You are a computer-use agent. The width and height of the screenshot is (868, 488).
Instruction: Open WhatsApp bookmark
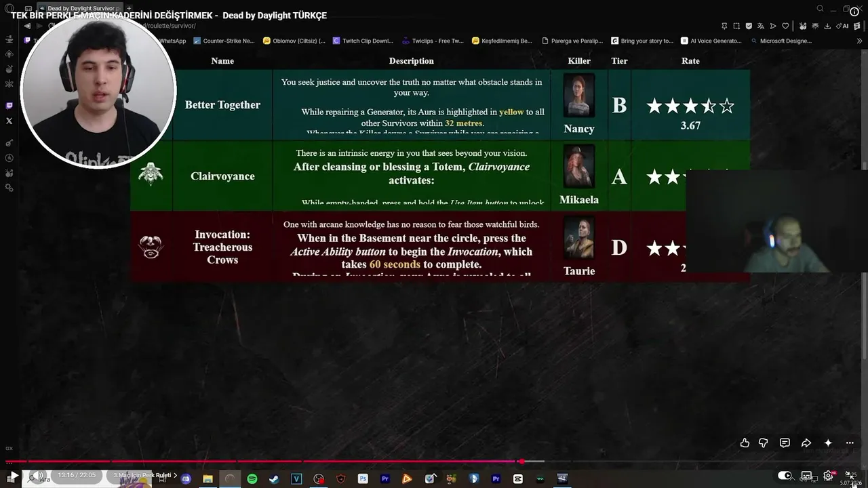[172, 41]
